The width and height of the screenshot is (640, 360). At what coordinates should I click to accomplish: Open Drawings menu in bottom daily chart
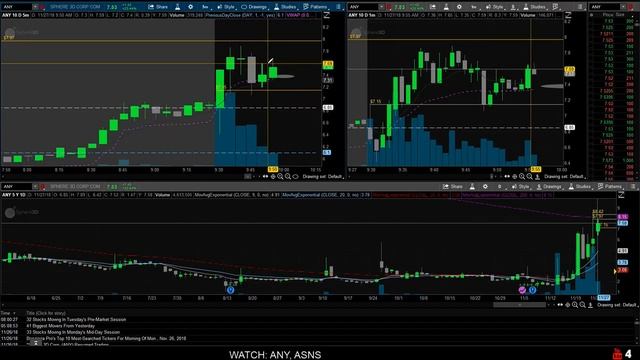tap(549, 187)
